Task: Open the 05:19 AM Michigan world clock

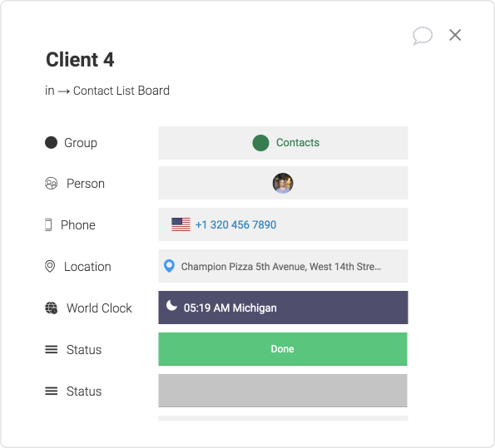Action: tap(283, 308)
